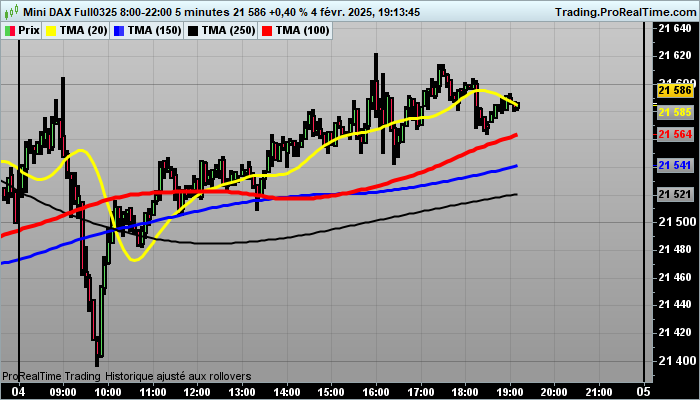700x400 pixels.
Task: Click the candlestick icon in title bar
Action: [12, 12]
